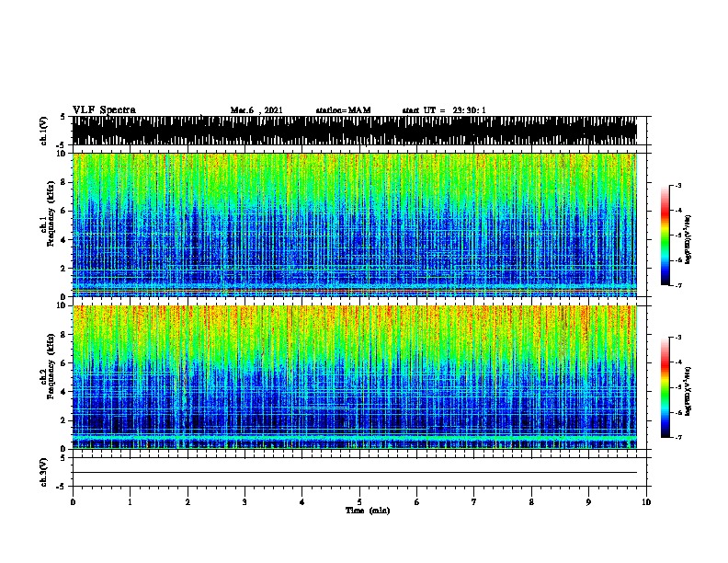
Task: Click the "8" frequency tick of ch.1 spectrogram
Action: [x=63, y=182]
